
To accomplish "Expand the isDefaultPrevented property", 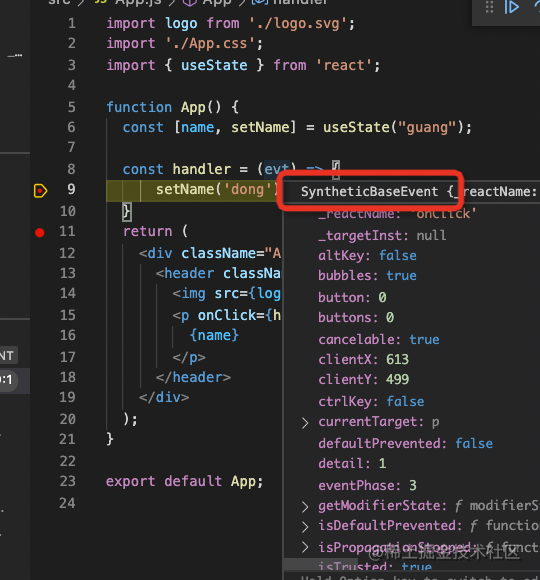I will click(x=305, y=526).
